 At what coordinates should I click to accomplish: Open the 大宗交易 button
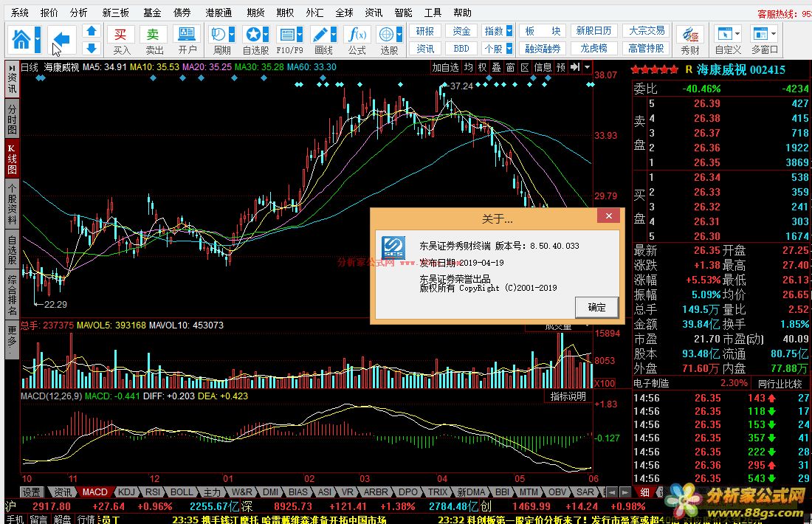click(x=647, y=31)
